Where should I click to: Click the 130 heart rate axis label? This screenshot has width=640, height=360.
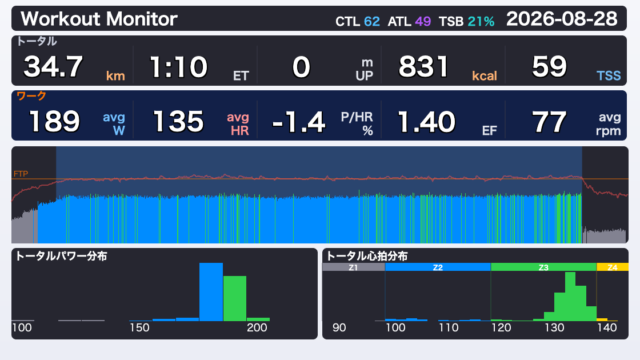pos(554,328)
